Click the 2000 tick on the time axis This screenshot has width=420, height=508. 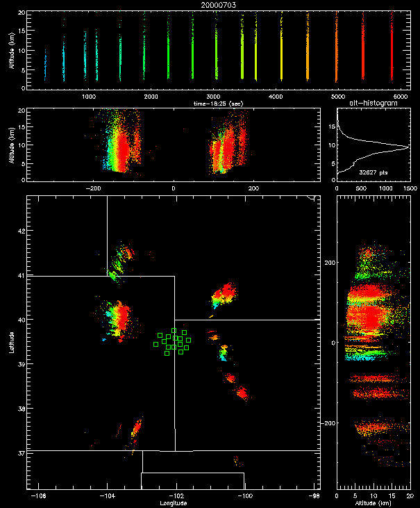point(151,97)
